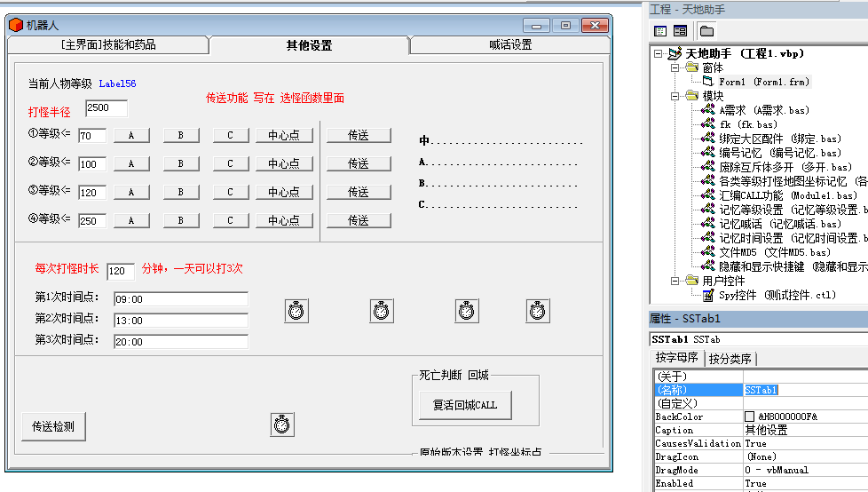
Task: Select 汇编CALL功能 (Module1.bas) module
Action: (x=788, y=195)
